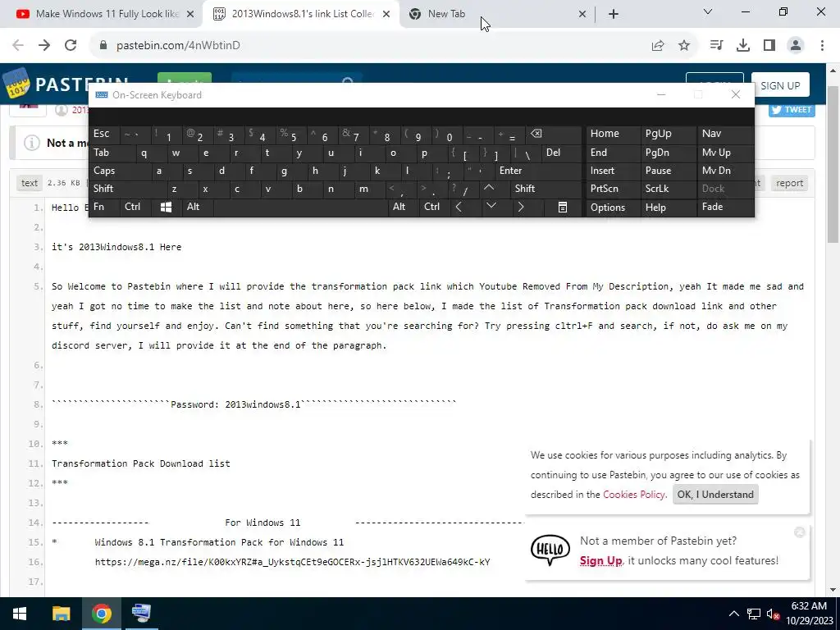Click the backspace key on On-Screen Keyboard

click(554, 134)
